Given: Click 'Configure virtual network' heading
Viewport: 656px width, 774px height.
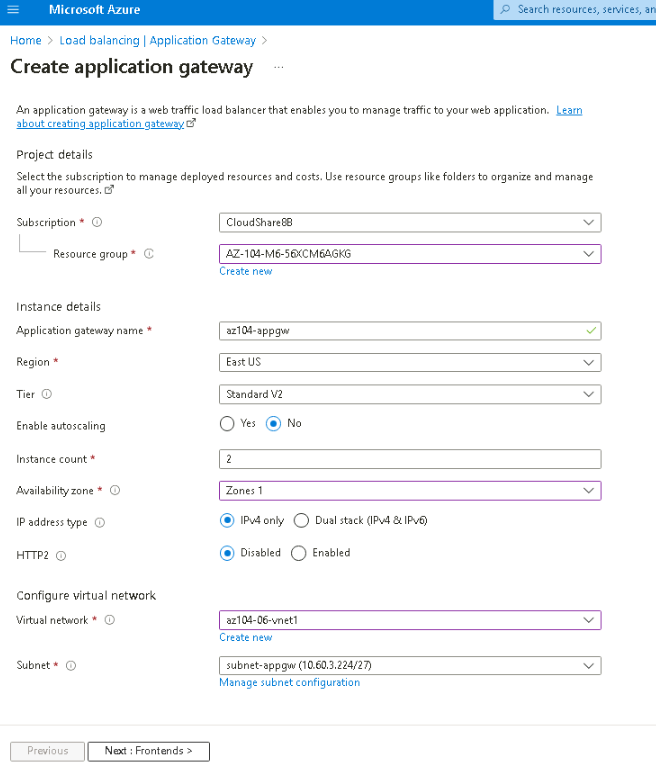Looking at the screenshot, I should point(86,596).
